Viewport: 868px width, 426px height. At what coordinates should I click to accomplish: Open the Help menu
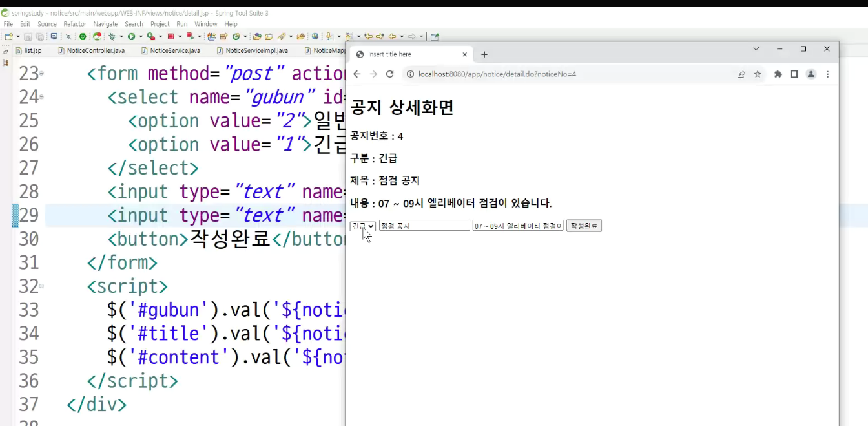[x=231, y=24]
